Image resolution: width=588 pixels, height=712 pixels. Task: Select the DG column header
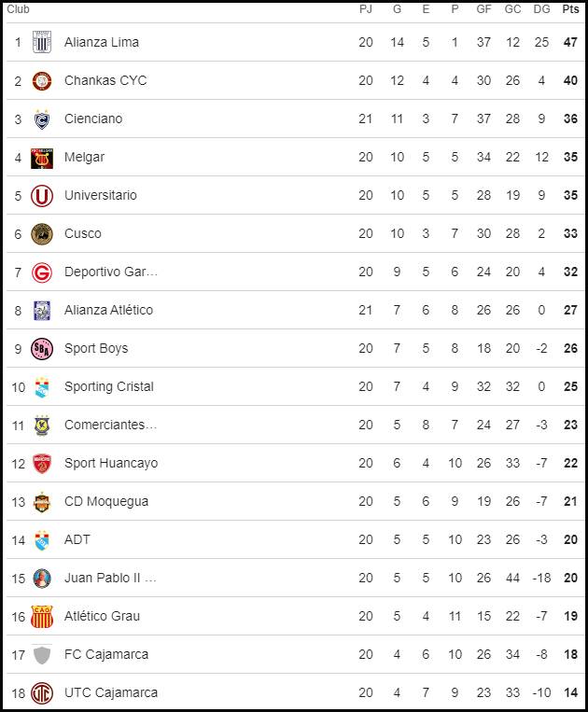(x=541, y=9)
